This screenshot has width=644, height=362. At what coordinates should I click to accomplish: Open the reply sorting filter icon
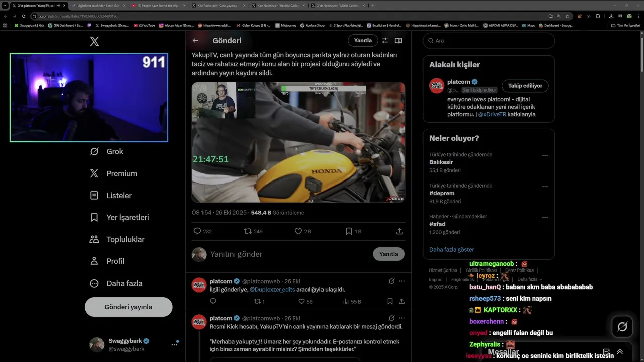(385, 41)
